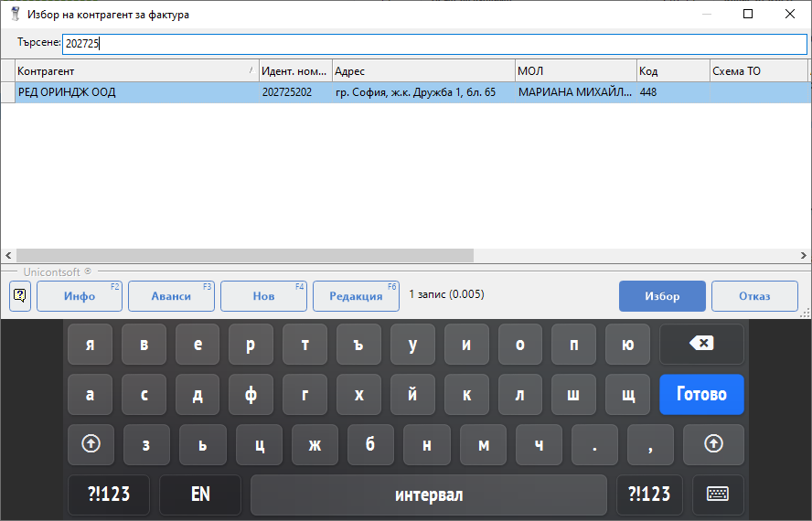Image resolution: width=812 pixels, height=521 pixels.
Task: Toggle the left shift arrow key
Action: click(90, 444)
